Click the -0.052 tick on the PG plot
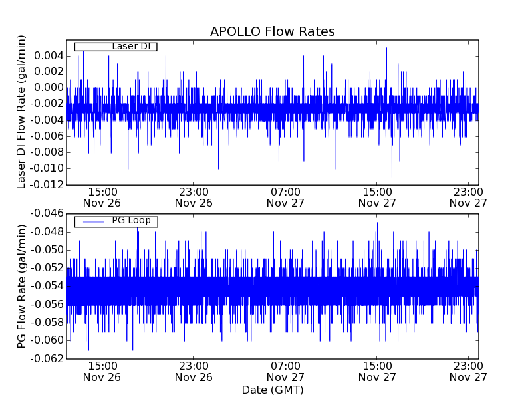This screenshot has height=399, width=532. coord(47,268)
